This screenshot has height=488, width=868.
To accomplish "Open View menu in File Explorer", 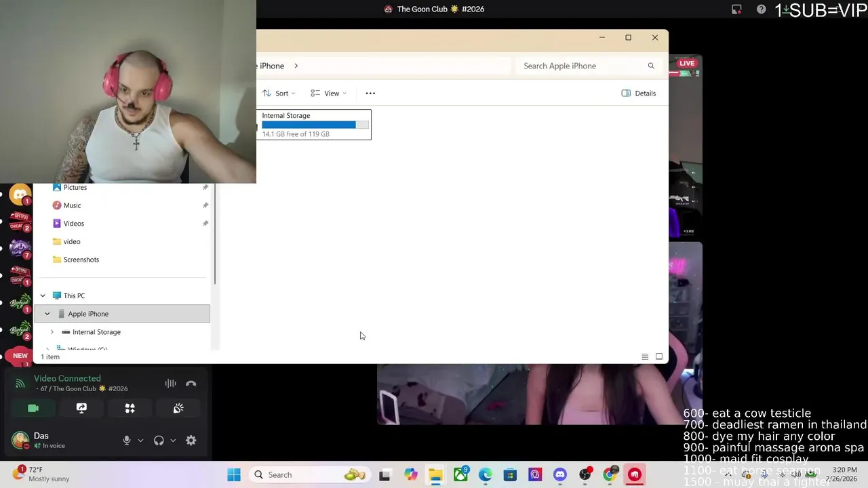I will click(x=328, y=93).
